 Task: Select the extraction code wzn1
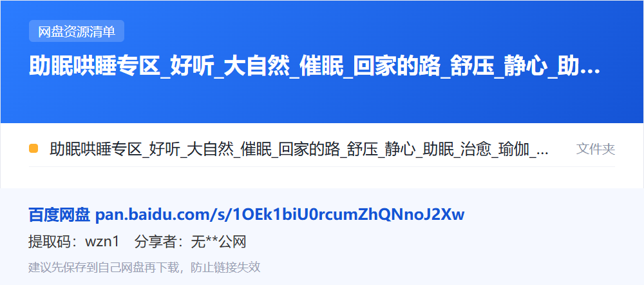tap(102, 242)
